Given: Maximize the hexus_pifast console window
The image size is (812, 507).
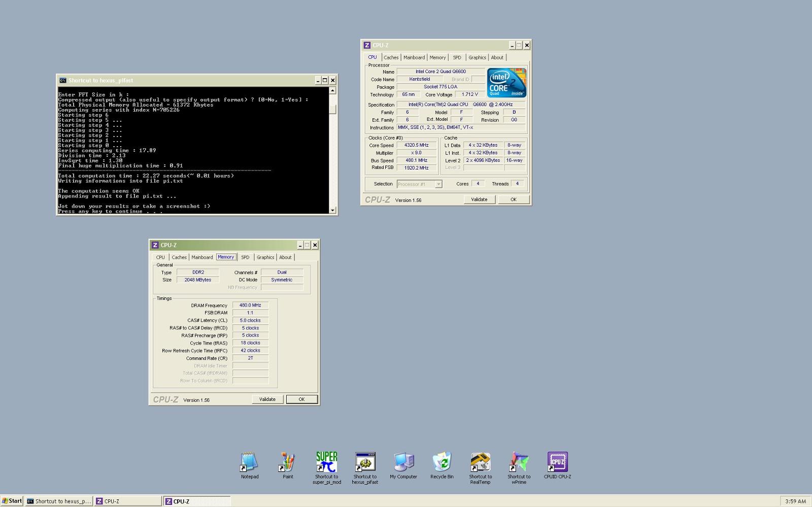Looking at the screenshot, I should point(325,80).
